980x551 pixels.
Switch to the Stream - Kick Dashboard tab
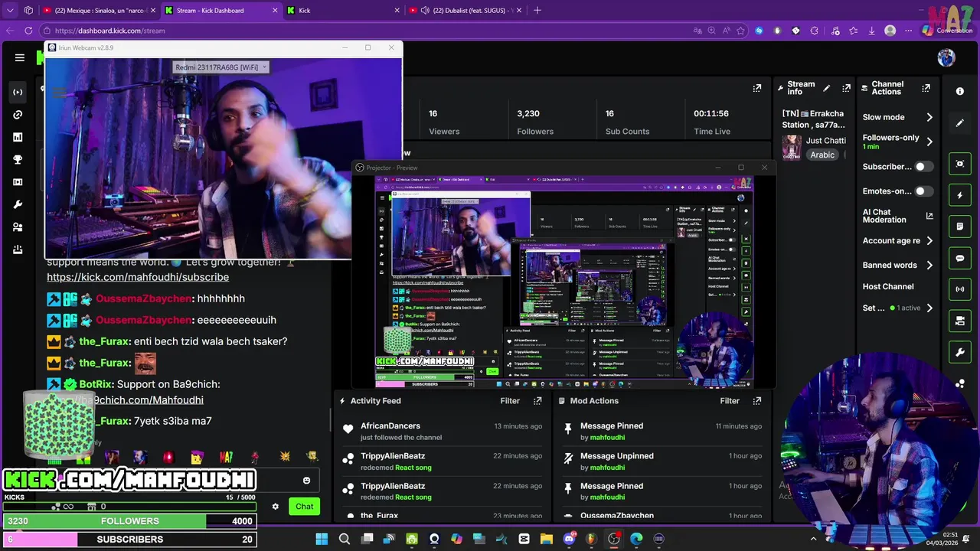point(220,11)
